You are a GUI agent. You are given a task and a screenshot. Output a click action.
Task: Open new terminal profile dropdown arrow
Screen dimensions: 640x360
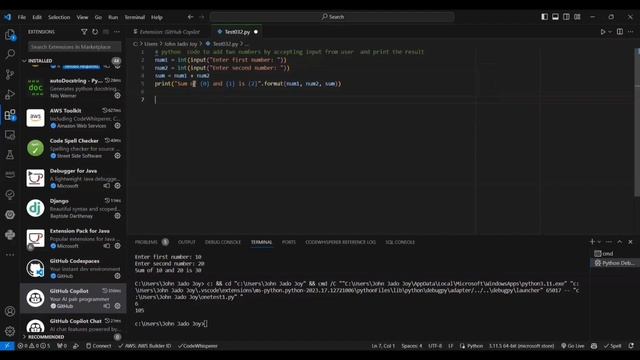pos(599,242)
